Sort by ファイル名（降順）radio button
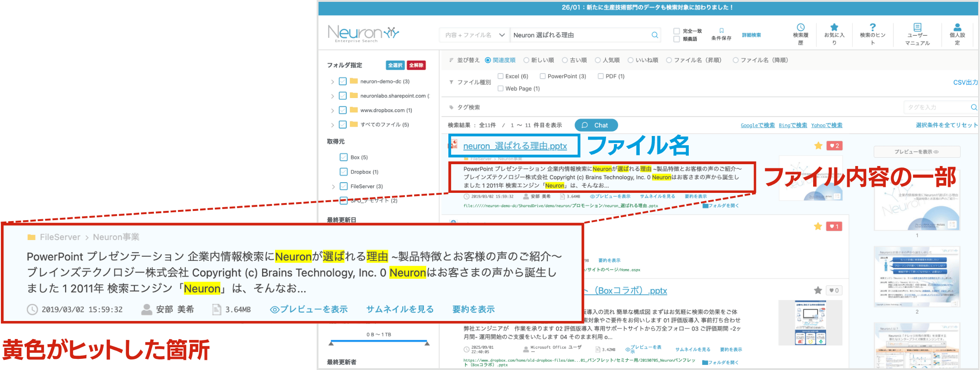980x370 pixels. tap(735, 60)
